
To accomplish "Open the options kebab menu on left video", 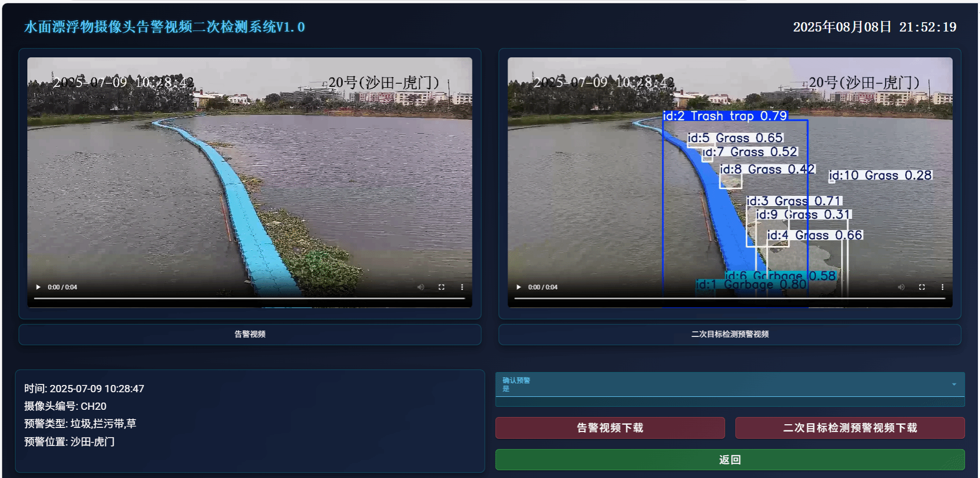I will [462, 287].
